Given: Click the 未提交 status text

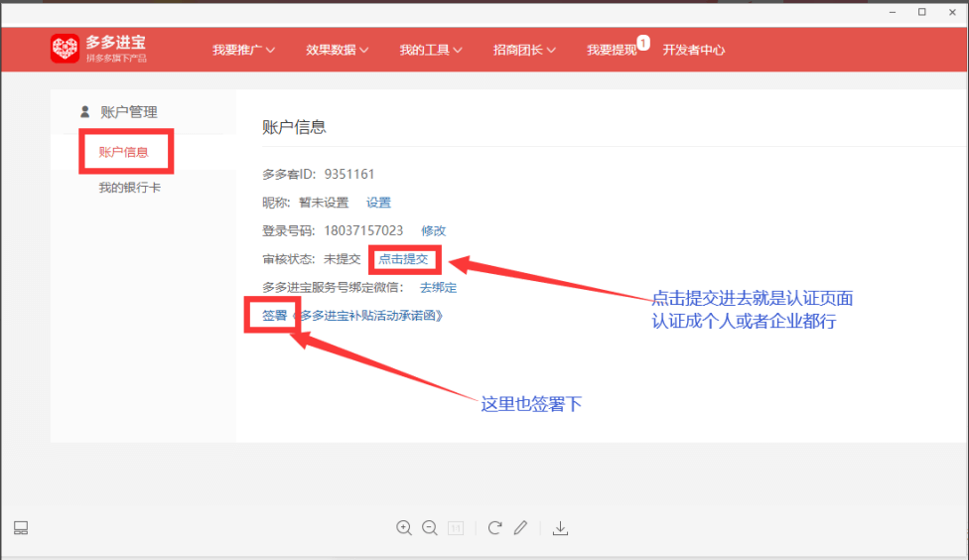Looking at the screenshot, I should point(342,259).
